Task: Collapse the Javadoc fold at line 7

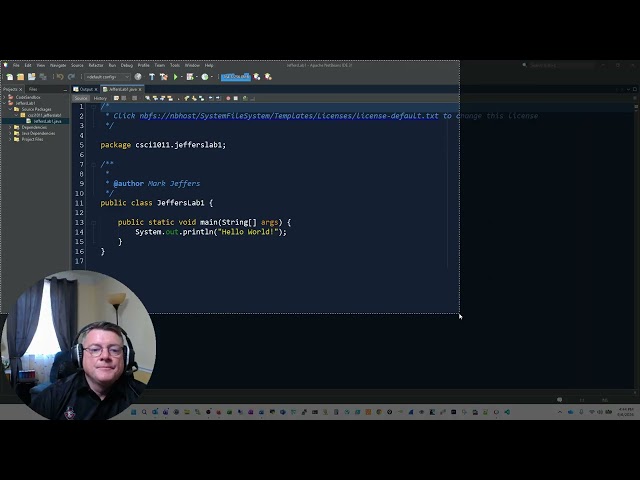Action: point(93,164)
